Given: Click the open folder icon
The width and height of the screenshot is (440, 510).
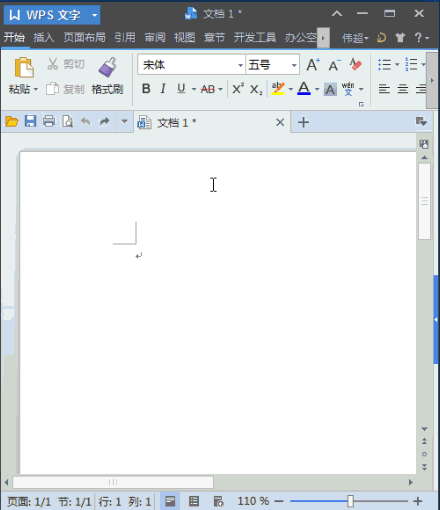Looking at the screenshot, I should [12, 121].
